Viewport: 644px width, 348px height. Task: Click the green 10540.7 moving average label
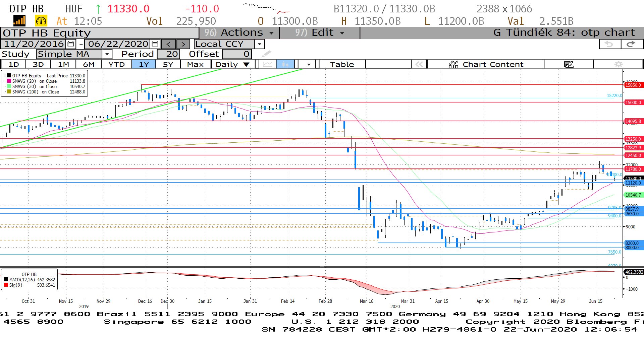coord(633,195)
